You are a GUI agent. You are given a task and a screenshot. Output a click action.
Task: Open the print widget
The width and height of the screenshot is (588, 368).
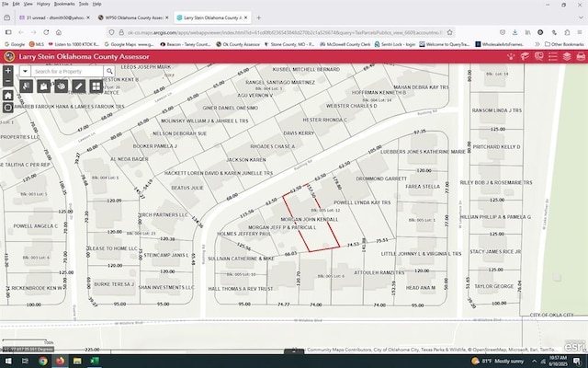(581, 57)
